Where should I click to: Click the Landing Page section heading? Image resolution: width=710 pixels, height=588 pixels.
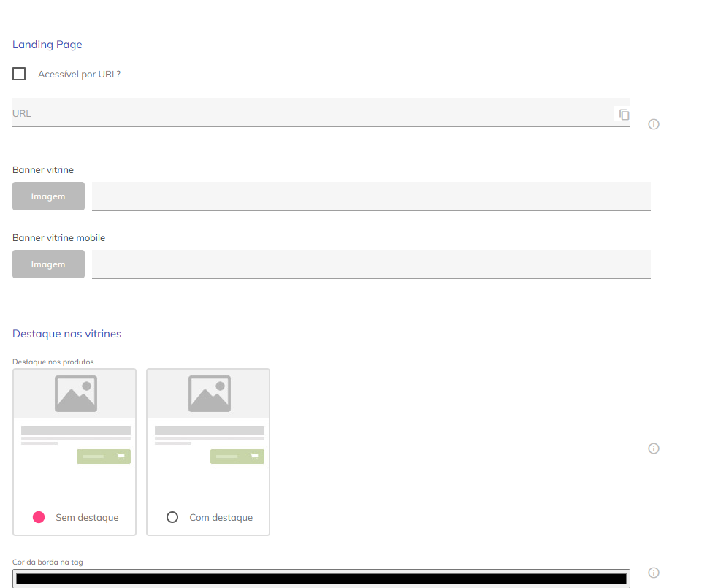(x=47, y=45)
